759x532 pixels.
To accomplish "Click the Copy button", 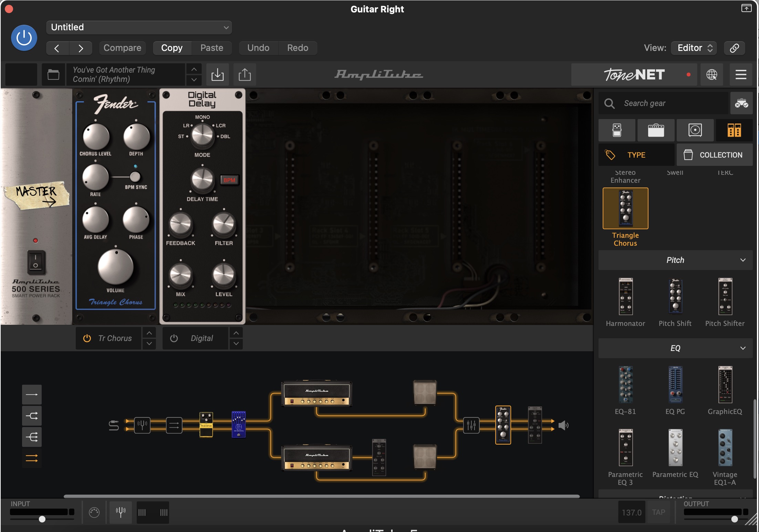I will point(171,48).
